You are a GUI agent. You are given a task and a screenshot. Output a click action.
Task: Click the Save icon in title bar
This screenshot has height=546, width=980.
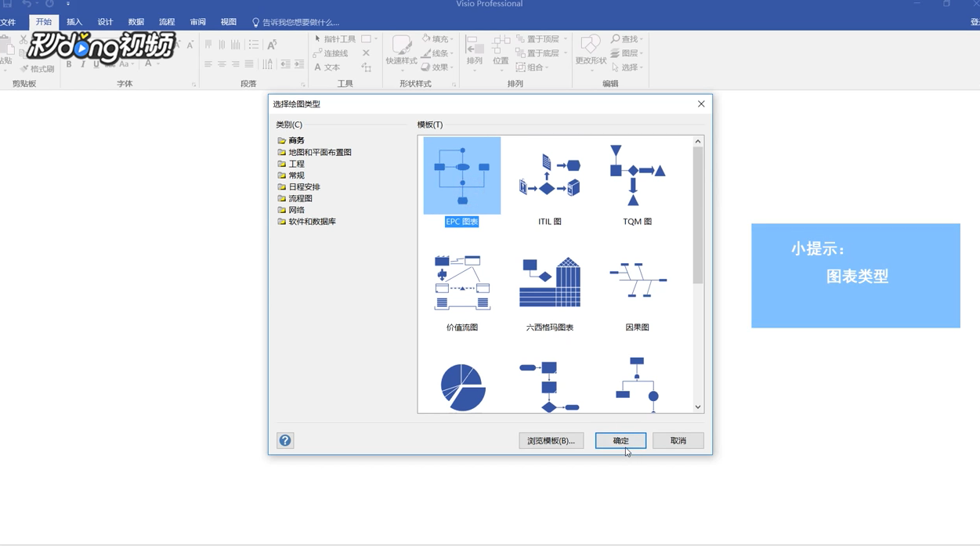(7, 4)
